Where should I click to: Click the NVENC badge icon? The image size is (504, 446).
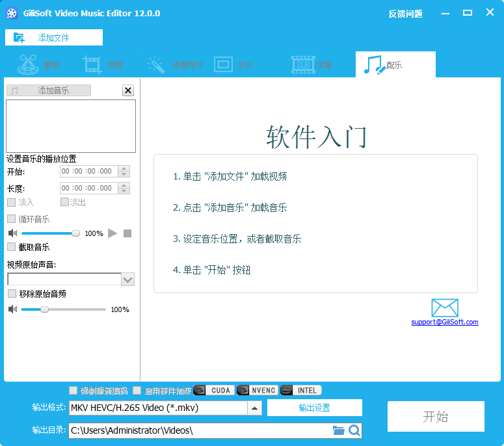click(x=258, y=390)
